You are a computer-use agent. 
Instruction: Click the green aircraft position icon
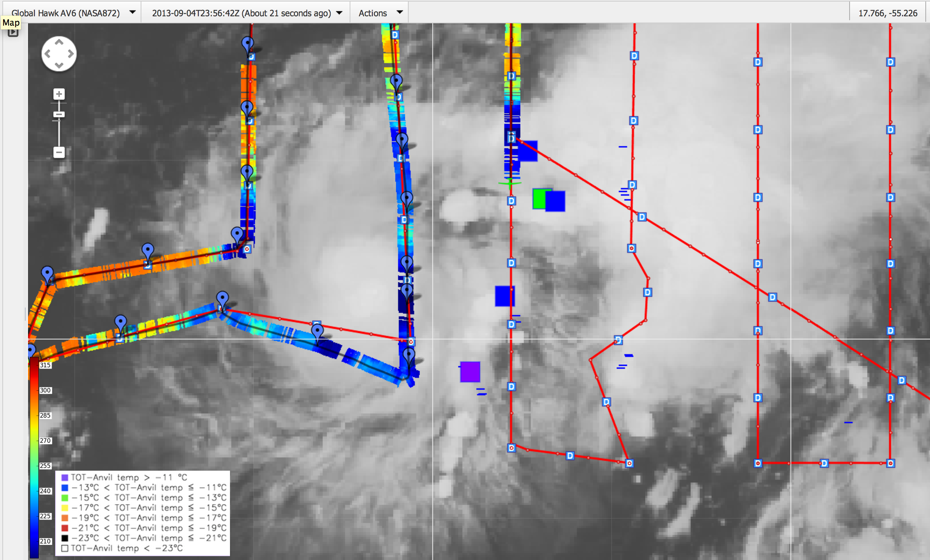(x=510, y=183)
